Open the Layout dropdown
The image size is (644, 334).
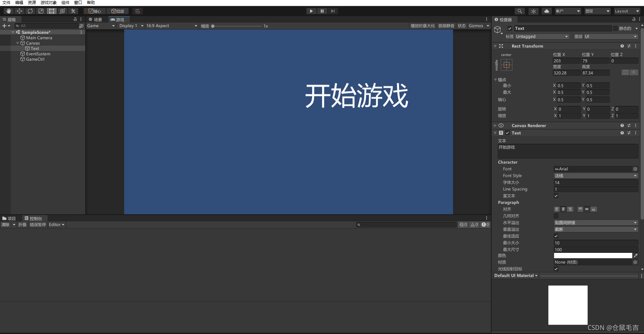click(627, 11)
